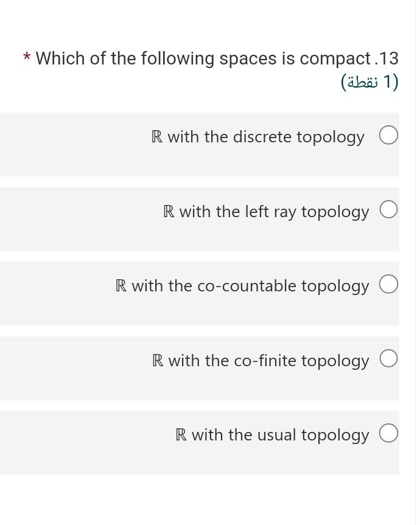420x525 pixels.
Task: Click the ℝ symbol in the discrete option
Action: 157,137
